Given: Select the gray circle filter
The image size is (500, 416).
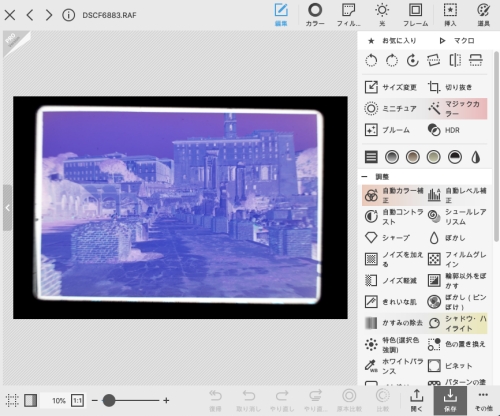Looking at the screenshot, I should coord(392,157).
